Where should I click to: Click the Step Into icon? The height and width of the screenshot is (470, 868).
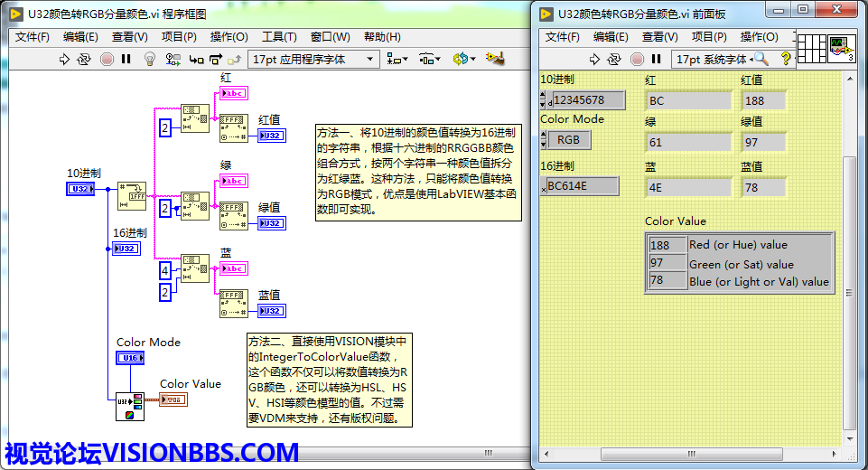(196, 59)
